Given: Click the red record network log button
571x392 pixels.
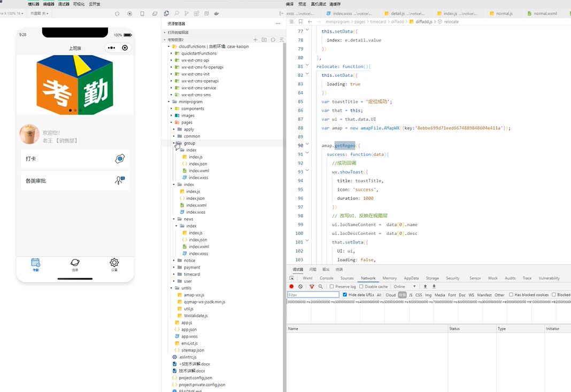Looking at the screenshot, I should 291,287.
